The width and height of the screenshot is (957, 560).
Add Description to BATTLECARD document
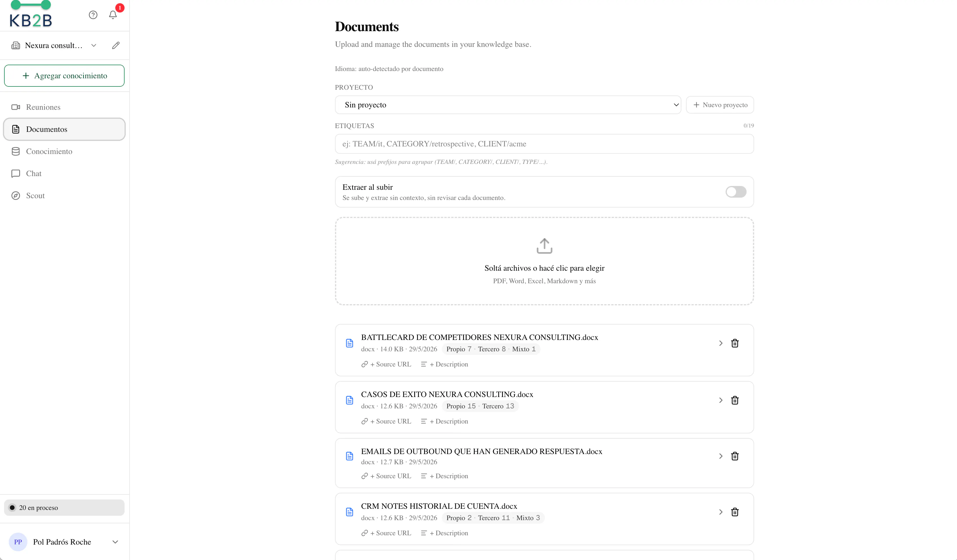pos(444,364)
